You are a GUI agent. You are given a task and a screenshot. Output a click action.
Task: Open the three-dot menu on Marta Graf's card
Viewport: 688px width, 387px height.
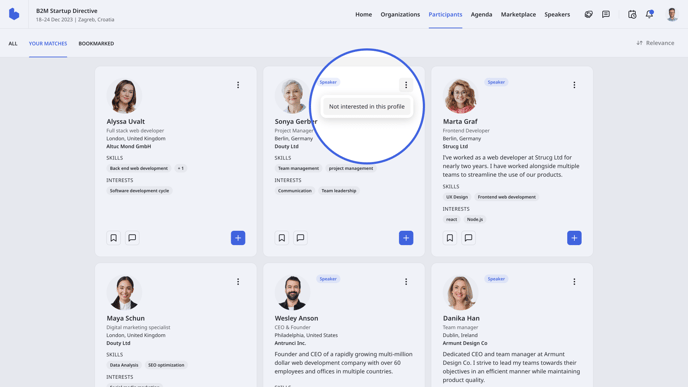574,85
